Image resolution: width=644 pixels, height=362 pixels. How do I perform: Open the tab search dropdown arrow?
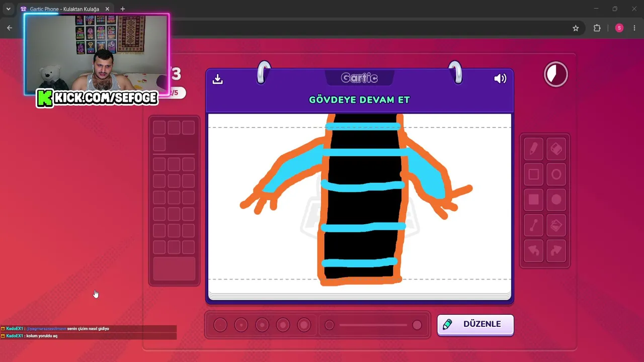click(8, 9)
